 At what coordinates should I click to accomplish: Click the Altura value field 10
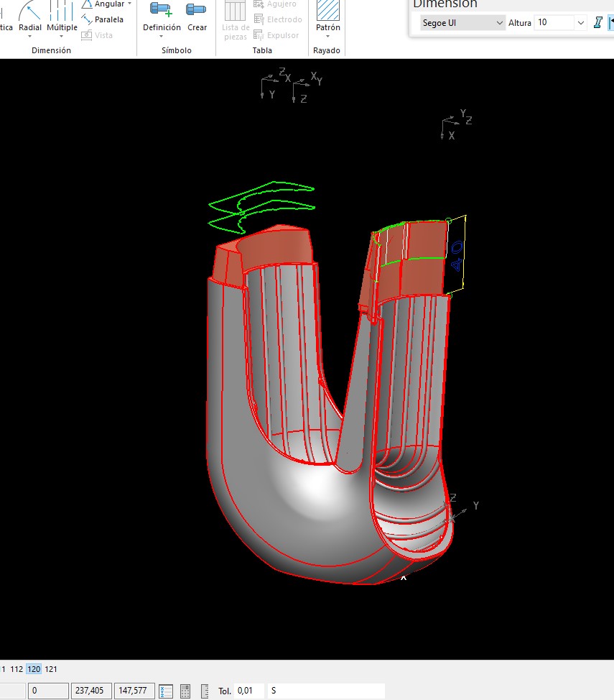point(554,23)
